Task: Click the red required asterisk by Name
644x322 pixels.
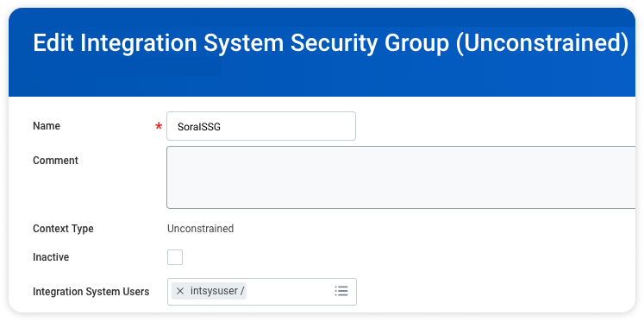Action: pos(159,127)
